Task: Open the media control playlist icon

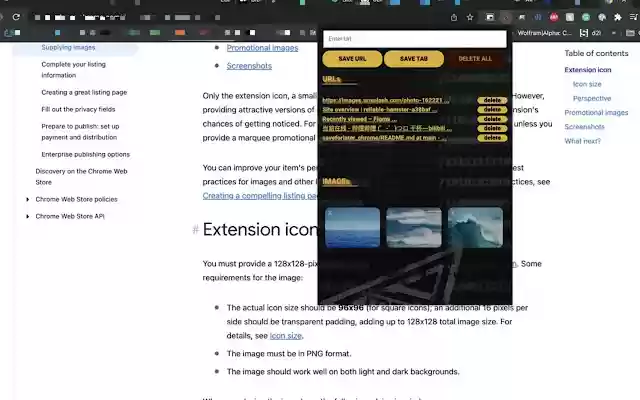Action: tap(634, 17)
